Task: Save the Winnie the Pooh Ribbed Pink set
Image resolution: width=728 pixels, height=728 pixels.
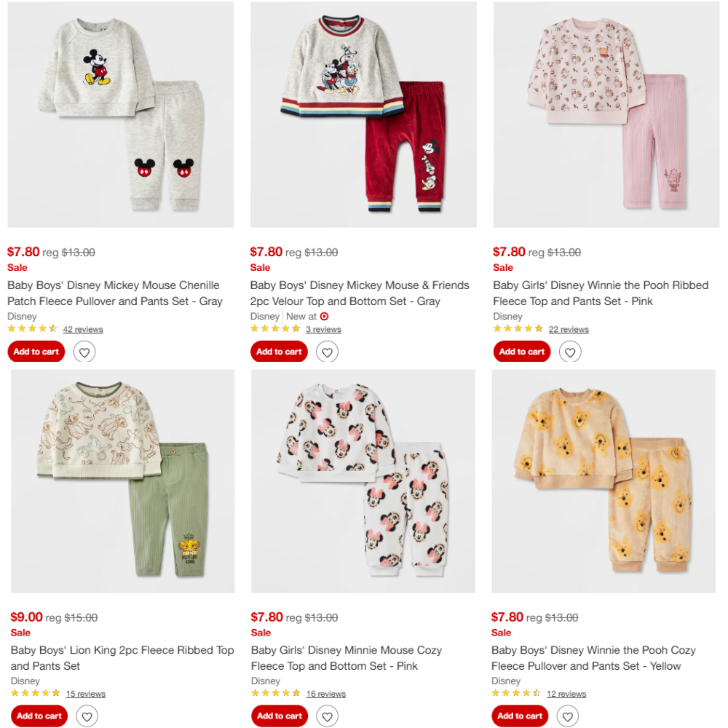Action: click(x=570, y=352)
